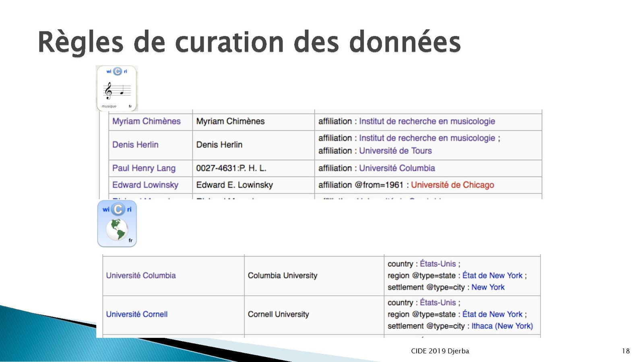Click États-Unis in the Cornell row
The image size is (644, 362).
pos(438,302)
